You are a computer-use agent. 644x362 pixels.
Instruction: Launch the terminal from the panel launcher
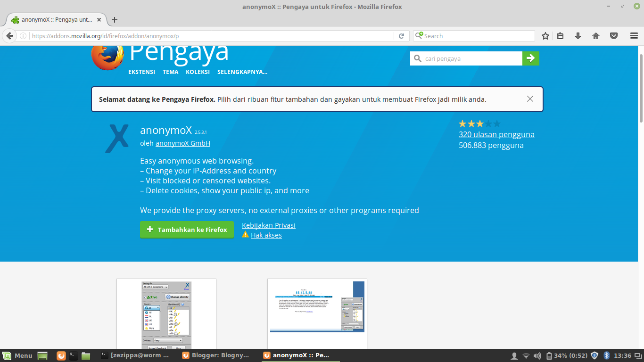tap(73, 355)
